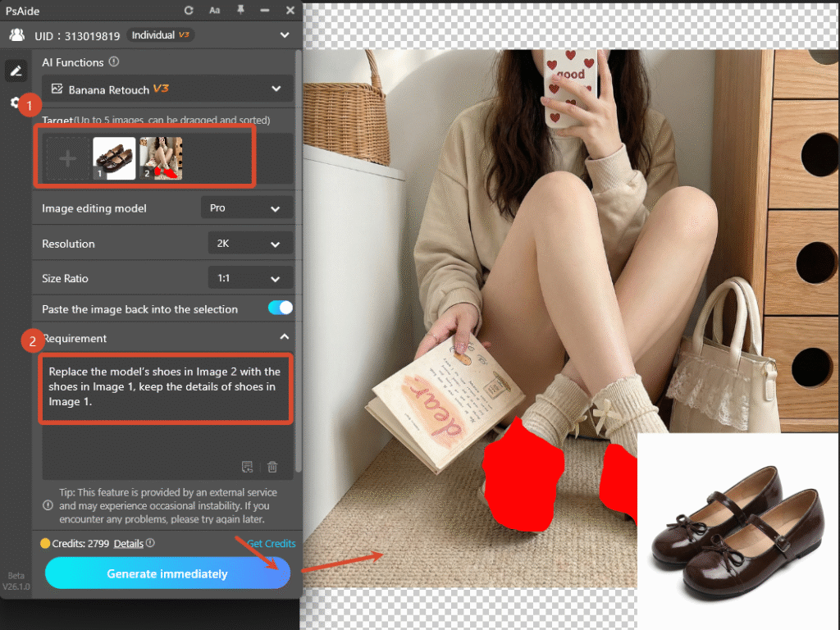
Task: Open the Image editing model Pro dropdown
Action: (246, 208)
